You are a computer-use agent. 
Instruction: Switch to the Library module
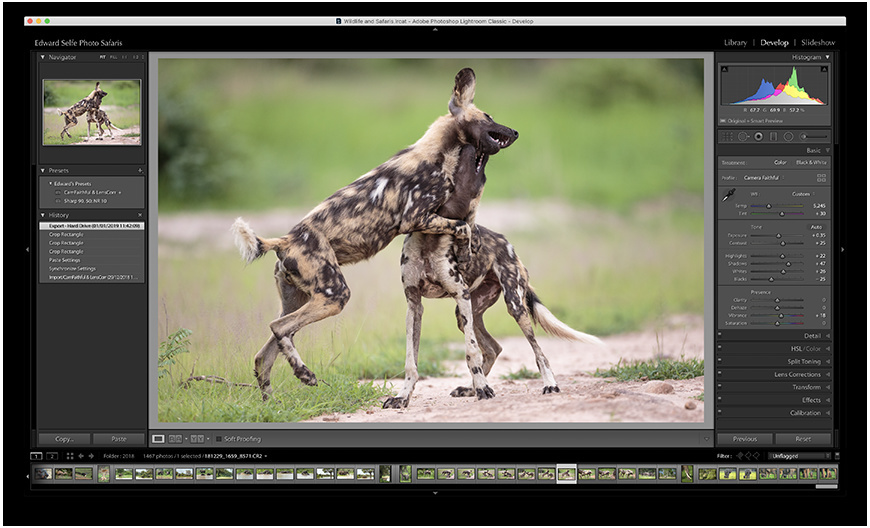click(735, 43)
